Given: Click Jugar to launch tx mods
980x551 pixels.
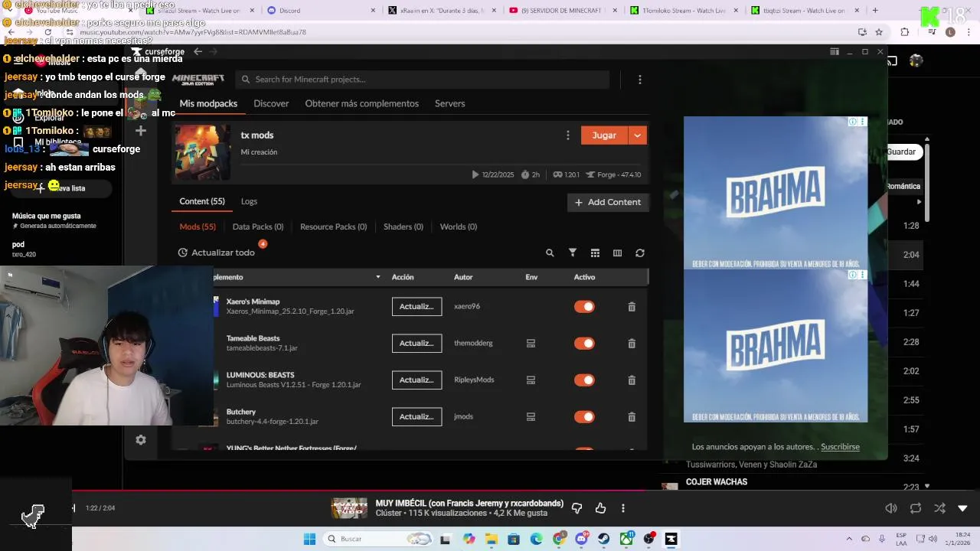Looking at the screenshot, I should (x=604, y=135).
